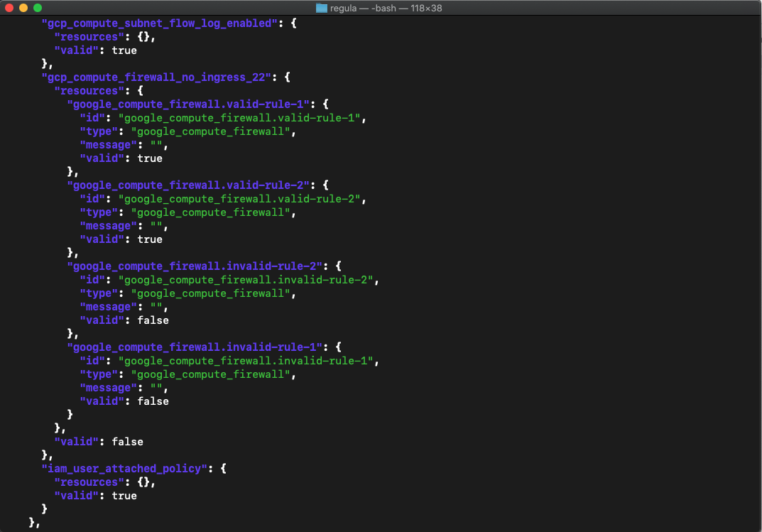This screenshot has height=532, width=762.
Task: Click the type value "google_compute_firewall" of invalid-rule-1
Action: (x=210, y=374)
